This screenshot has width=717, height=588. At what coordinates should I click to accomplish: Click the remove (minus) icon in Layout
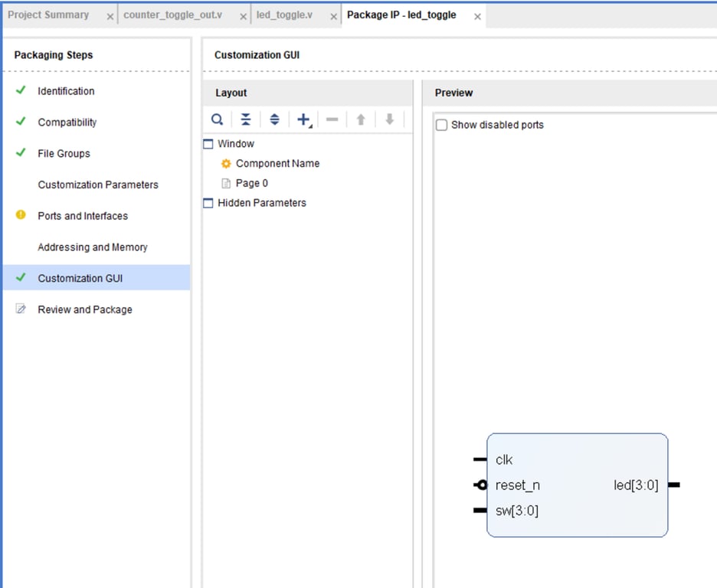[x=332, y=119]
